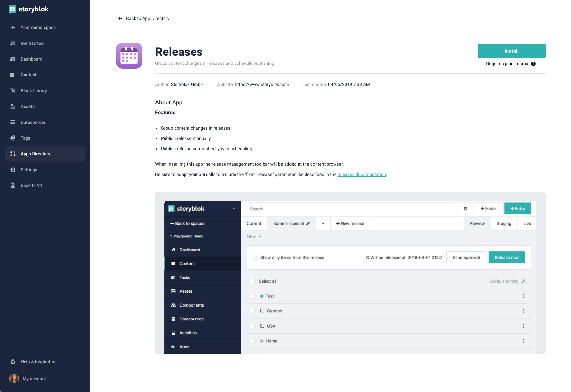Check the box for the German folder
571x392 pixels.
coord(252,311)
